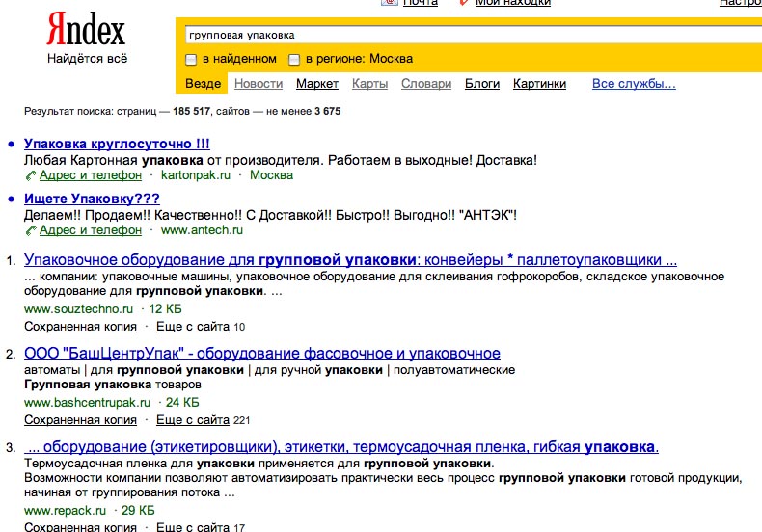Open result 'ООО БашЦентрУпак' link

[262, 354]
